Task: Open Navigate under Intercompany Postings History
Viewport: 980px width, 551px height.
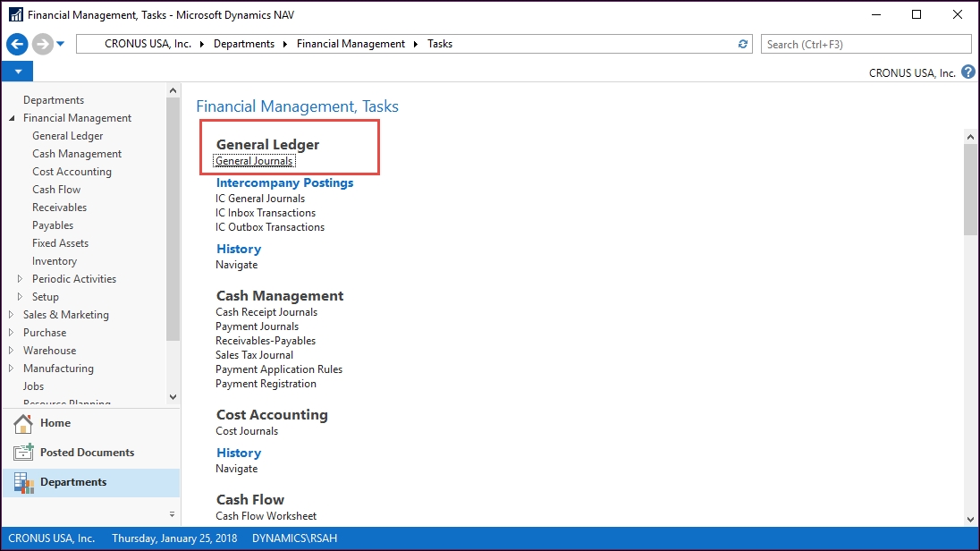Action: (236, 265)
